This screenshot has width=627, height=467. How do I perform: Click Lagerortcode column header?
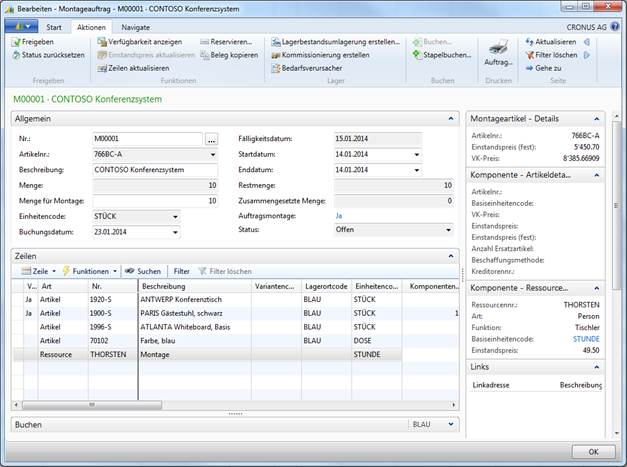326,287
